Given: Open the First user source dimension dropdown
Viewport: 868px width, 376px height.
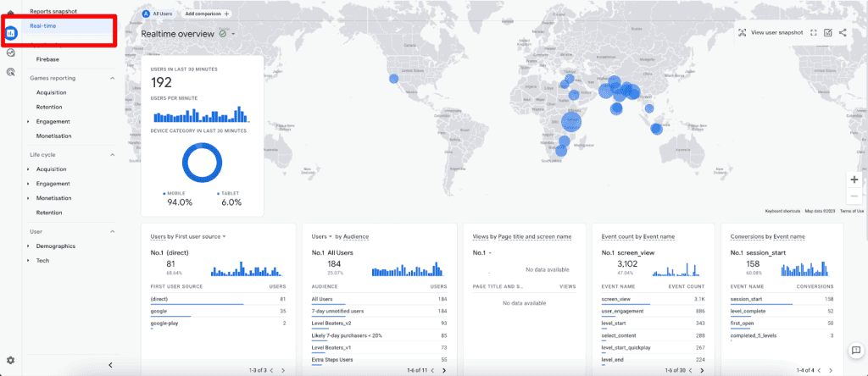Looking at the screenshot, I should pos(224,236).
